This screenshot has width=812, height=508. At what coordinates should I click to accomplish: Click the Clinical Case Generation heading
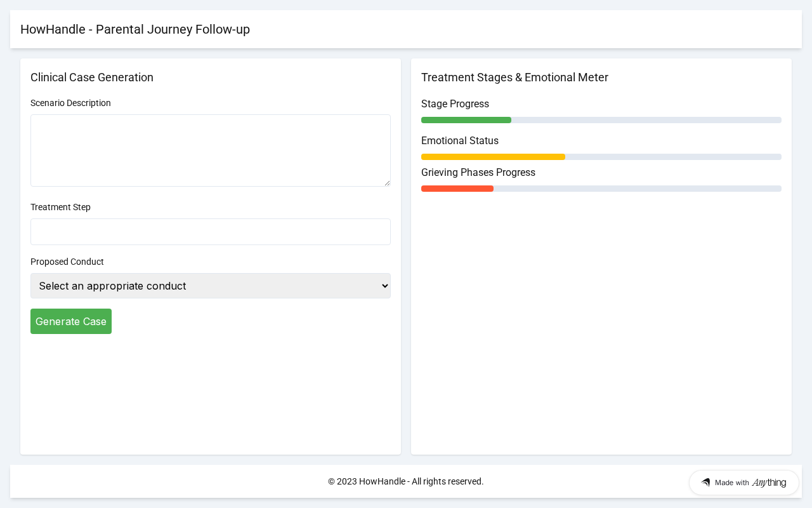click(92, 77)
